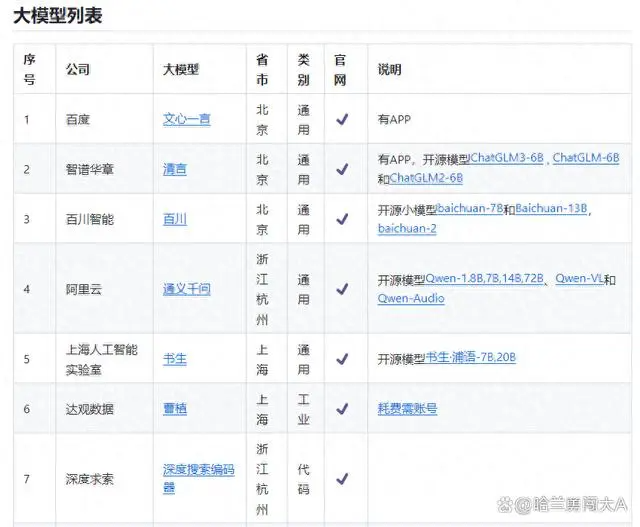Click the 官网 checkmark in the 上海人工智能实验室 row

coord(342,358)
